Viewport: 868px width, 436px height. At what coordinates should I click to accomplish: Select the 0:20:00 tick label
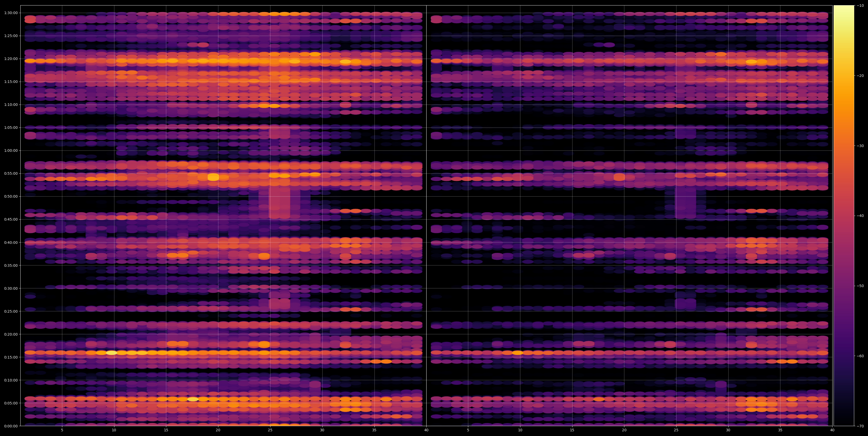(x=11, y=334)
